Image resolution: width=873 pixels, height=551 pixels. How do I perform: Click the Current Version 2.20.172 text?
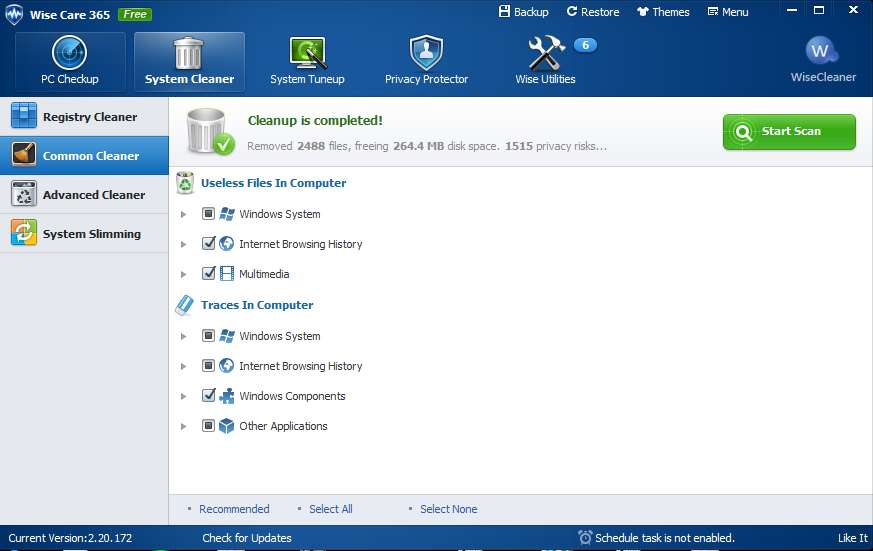[70, 538]
